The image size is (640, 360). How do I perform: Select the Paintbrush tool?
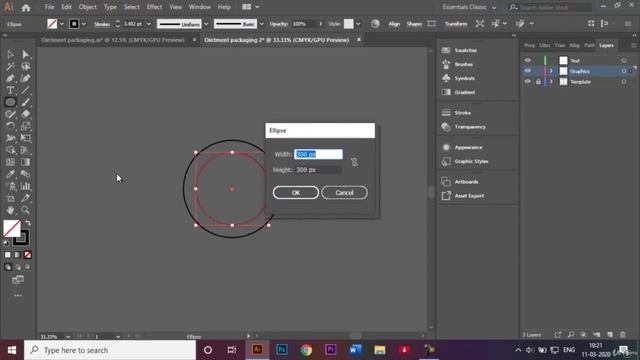(25, 102)
